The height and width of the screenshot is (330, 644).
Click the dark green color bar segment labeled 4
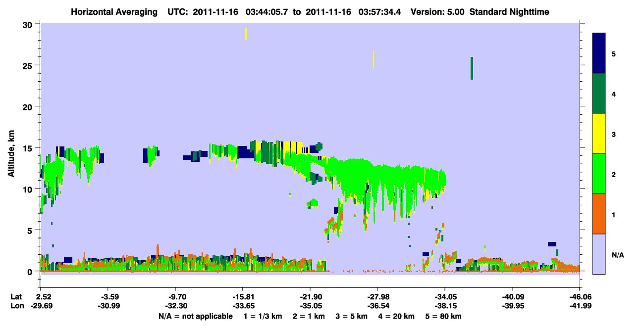(x=599, y=94)
